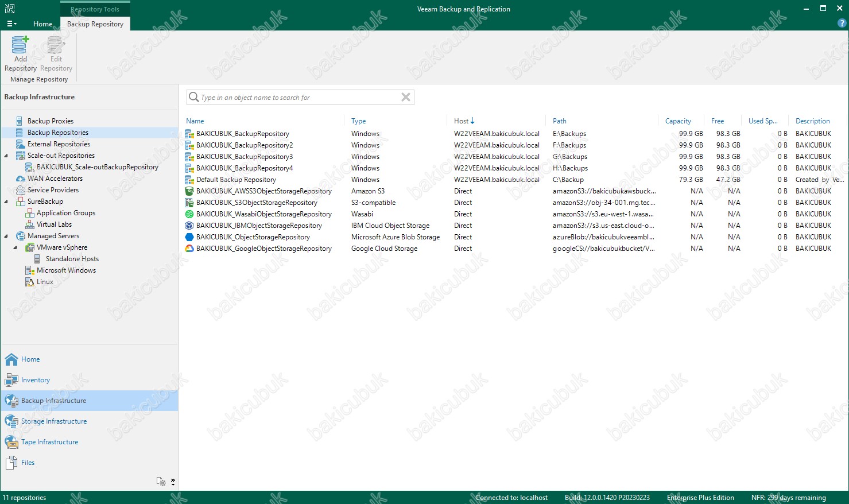This screenshot has width=849, height=504.
Task: Select Backup Repositories tree node
Action: (58, 133)
